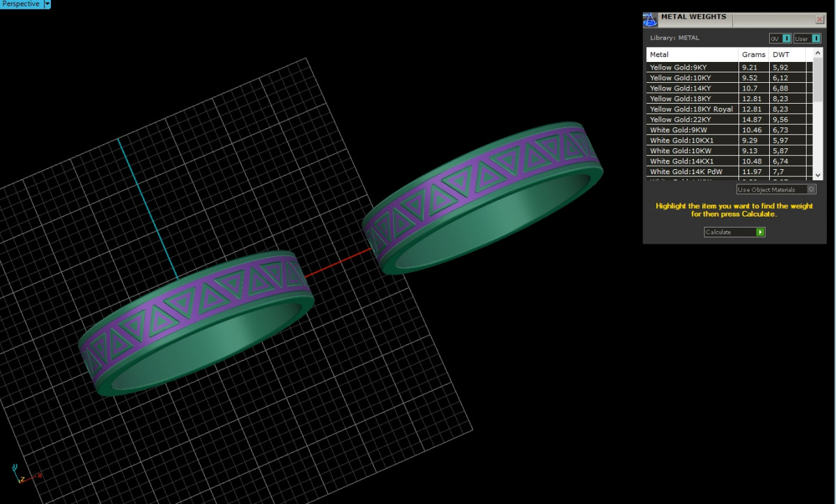Select the Yellow Gold:14KY row

(729, 88)
